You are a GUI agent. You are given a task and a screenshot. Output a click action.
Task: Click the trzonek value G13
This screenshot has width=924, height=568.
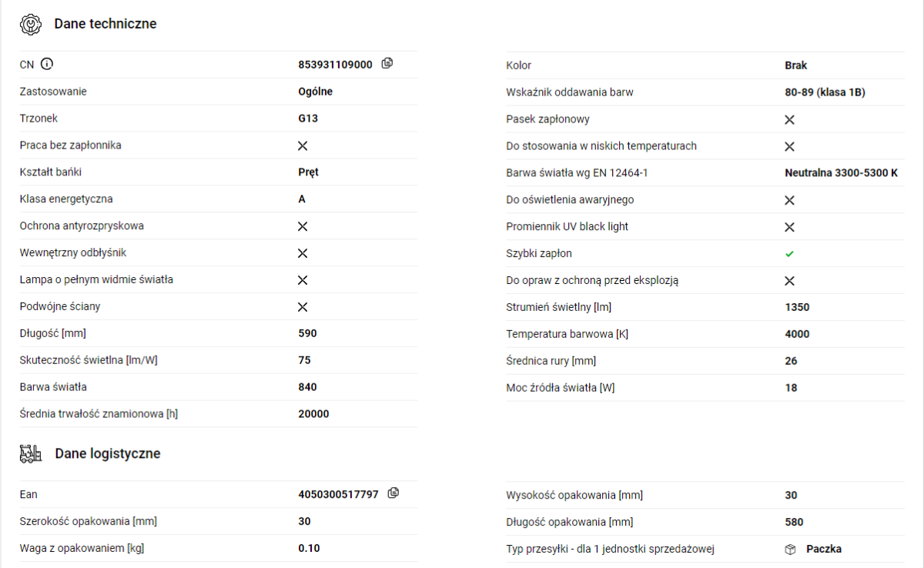pyautogui.click(x=308, y=119)
